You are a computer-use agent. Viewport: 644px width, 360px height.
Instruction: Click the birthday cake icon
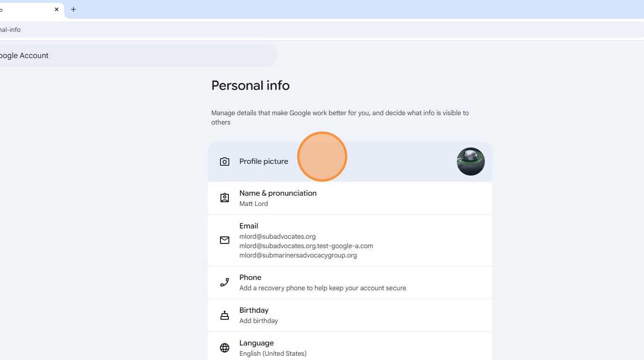click(x=225, y=315)
